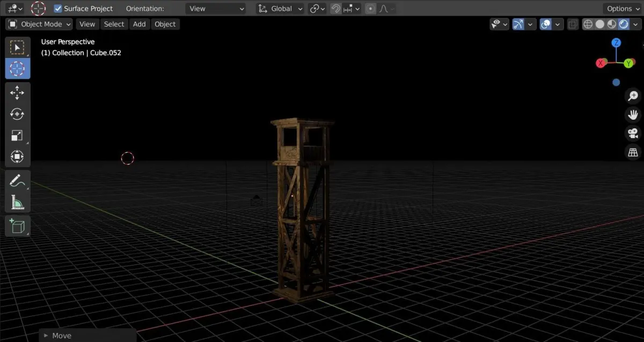Click the blue Z axis on the gizmo
The height and width of the screenshot is (342, 644).
tap(617, 42)
